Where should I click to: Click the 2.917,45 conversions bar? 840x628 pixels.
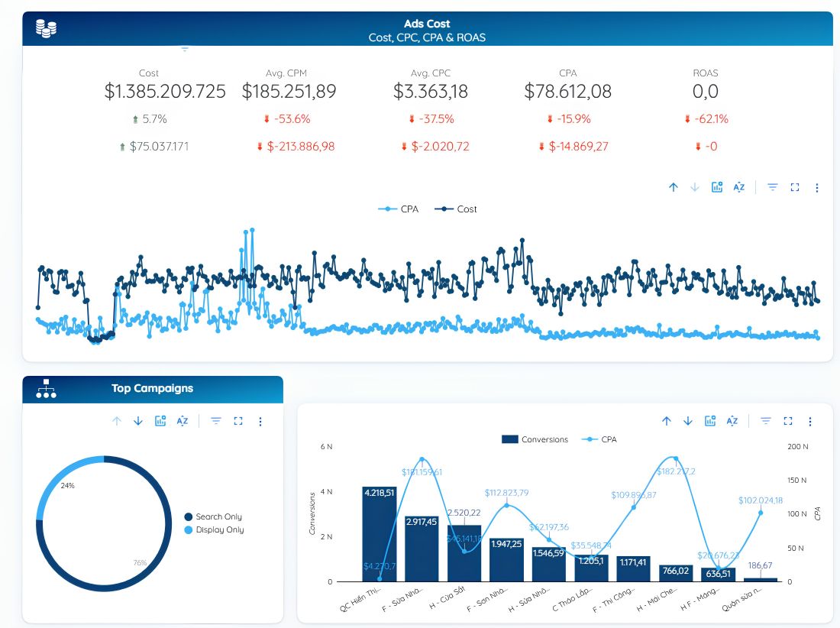click(422, 549)
